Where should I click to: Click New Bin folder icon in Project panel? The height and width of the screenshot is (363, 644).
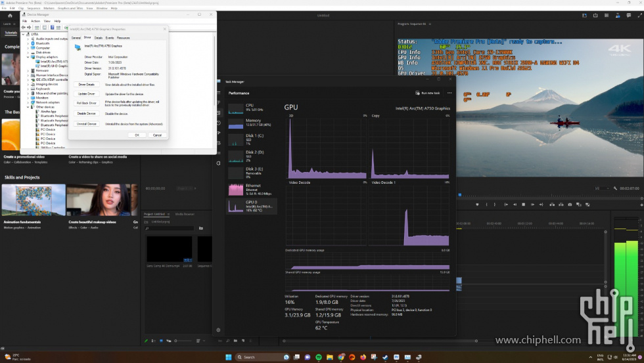(235, 341)
